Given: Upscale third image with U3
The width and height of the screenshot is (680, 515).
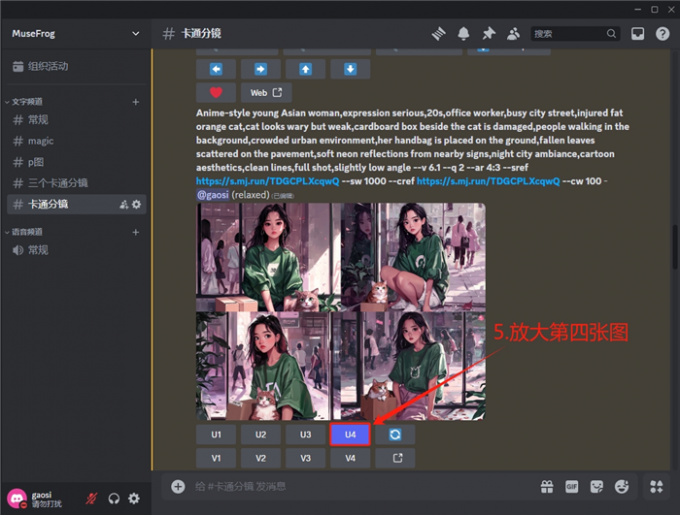Looking at the screenshot, I should tap(306, 434).
